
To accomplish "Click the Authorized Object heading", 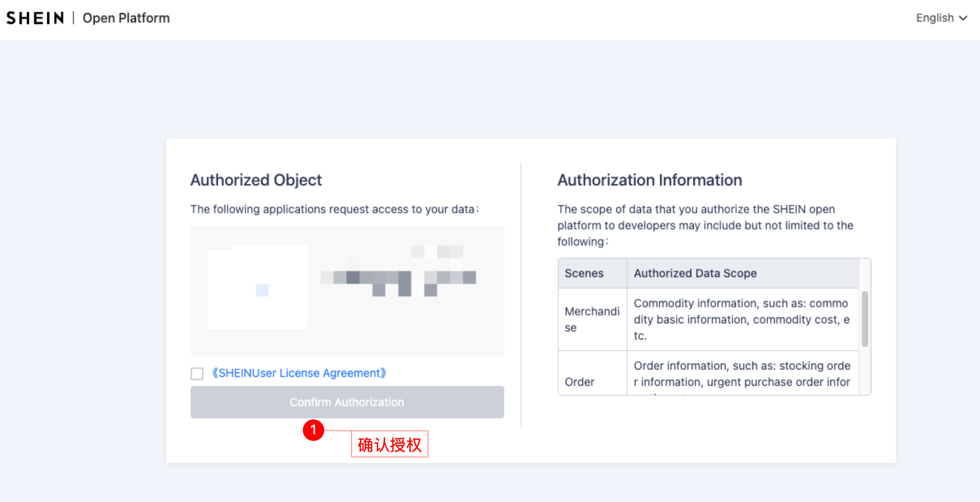I will point(256,180).
